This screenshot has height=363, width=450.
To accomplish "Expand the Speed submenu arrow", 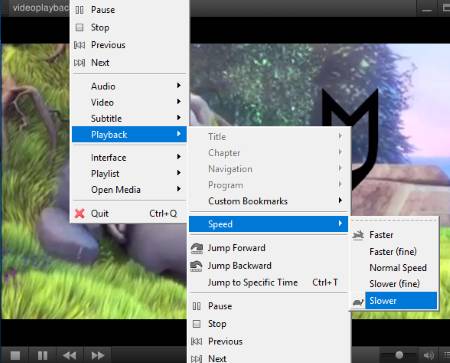I will coord(340,223).
